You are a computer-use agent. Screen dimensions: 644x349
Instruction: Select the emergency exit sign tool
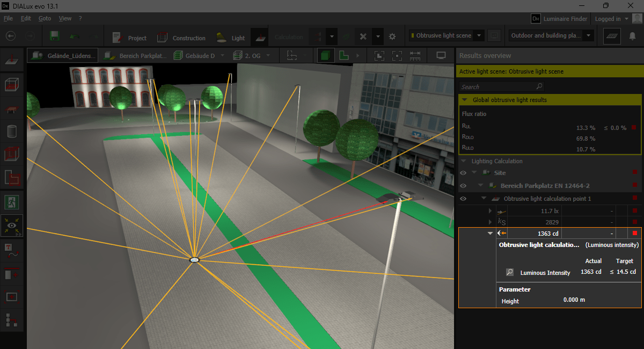coord(11,202)
